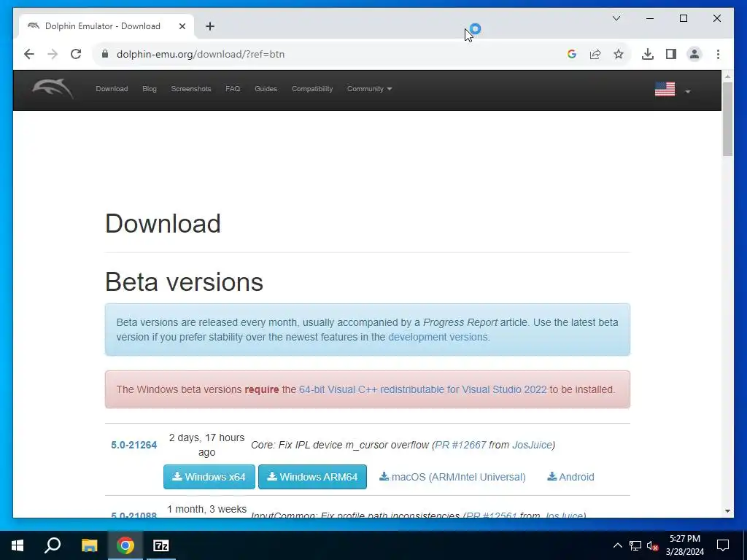Open 64-bit Visual C++ redistributable link
The width and height of the screenshot is (747, 560).
[x=422, y=389]
